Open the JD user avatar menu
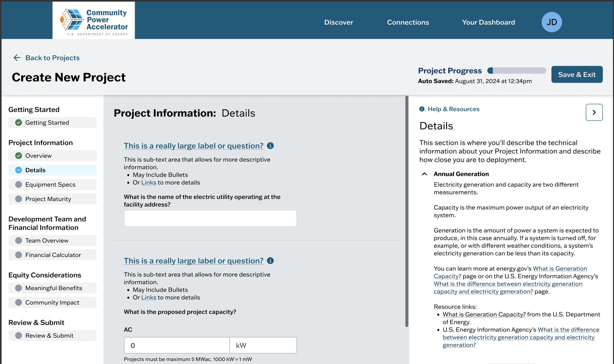This screenshot has height=364, width=614. [551, 22]
